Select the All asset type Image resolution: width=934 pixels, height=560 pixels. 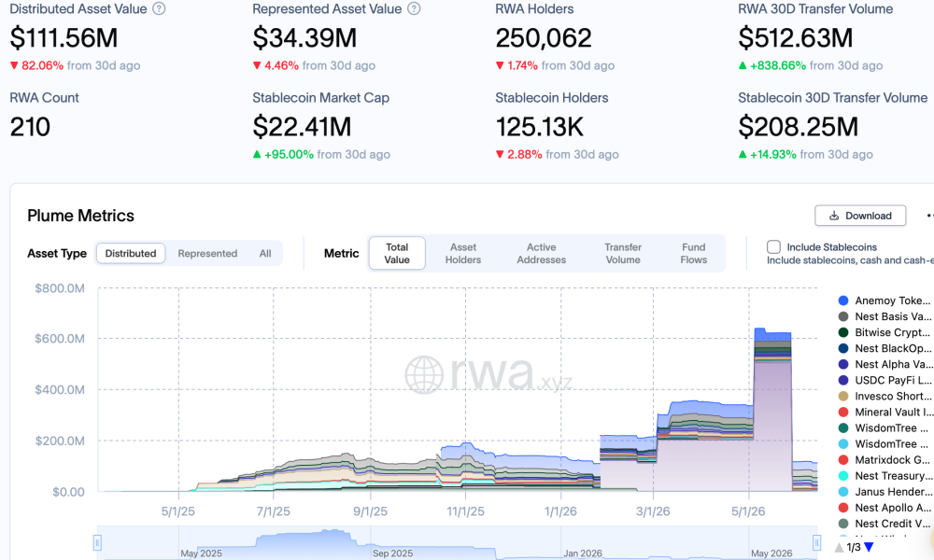pyautogui.click(x=265, y=254)
